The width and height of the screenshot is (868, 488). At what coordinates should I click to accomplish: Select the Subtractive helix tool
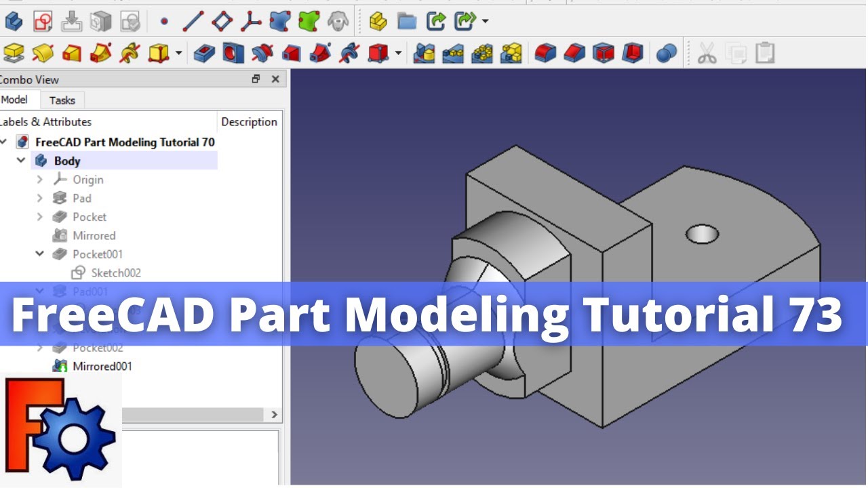coord(349,53)
